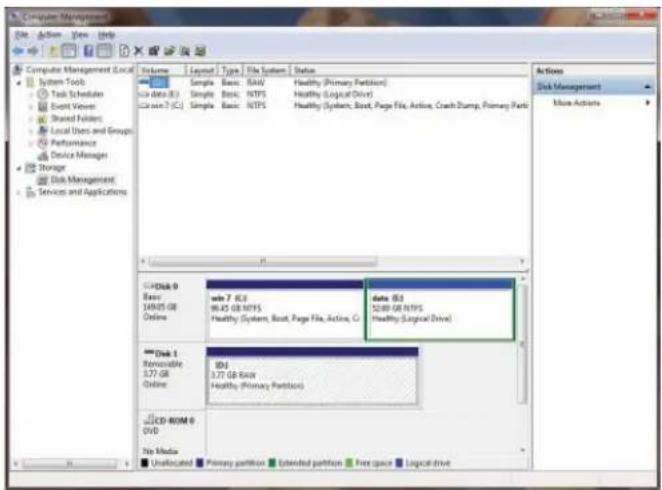Select the win 7 (C:) volume row
The width and height of the screenshot is (662, 490).
point(333,105)
